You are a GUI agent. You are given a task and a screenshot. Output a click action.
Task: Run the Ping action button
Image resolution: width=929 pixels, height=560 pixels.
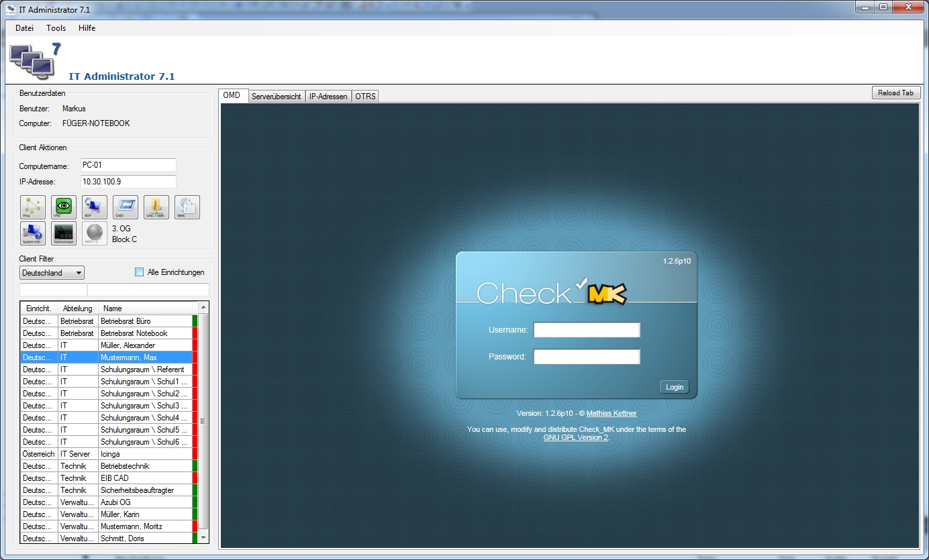(x=33, y=207)
